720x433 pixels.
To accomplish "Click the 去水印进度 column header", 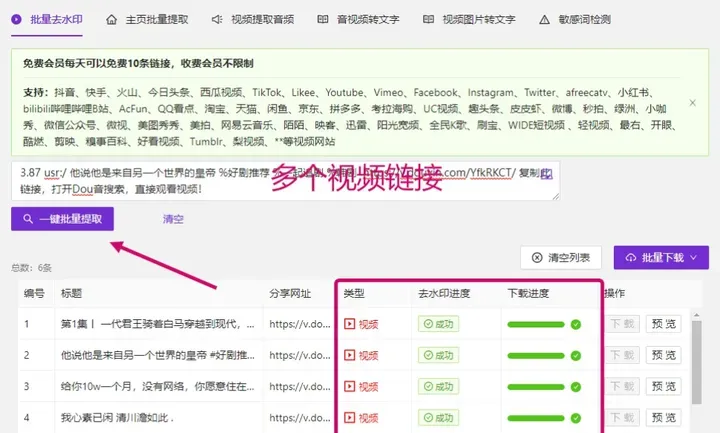I will pyautogui.click(x=444, y=293).
